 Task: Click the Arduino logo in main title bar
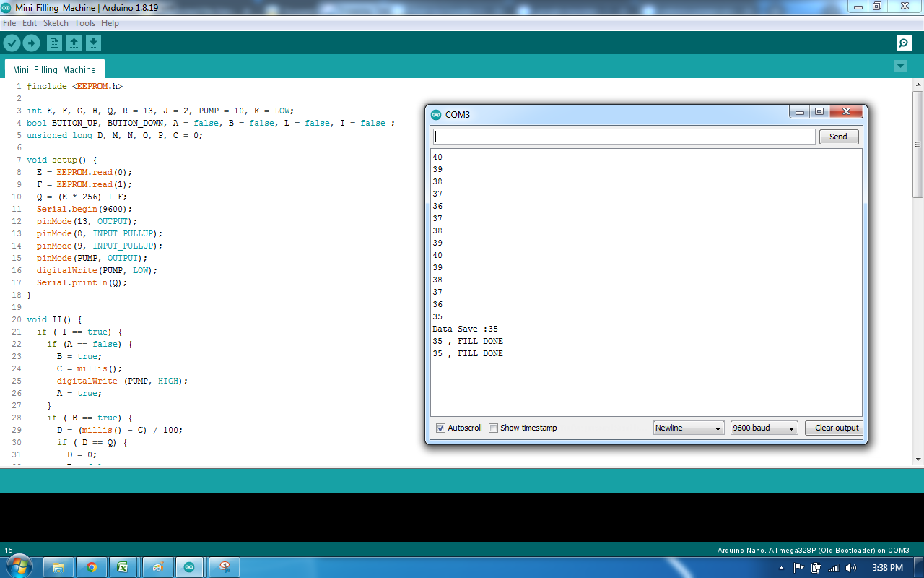click(6, 7)
